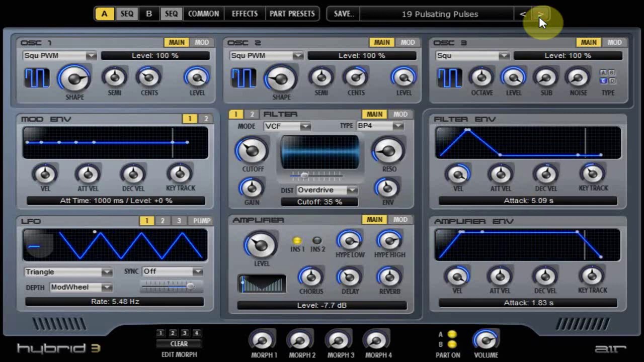Open OSC 1 Squ PWM waveform dropdown
The image size is (644, 362).
(59, 56)
